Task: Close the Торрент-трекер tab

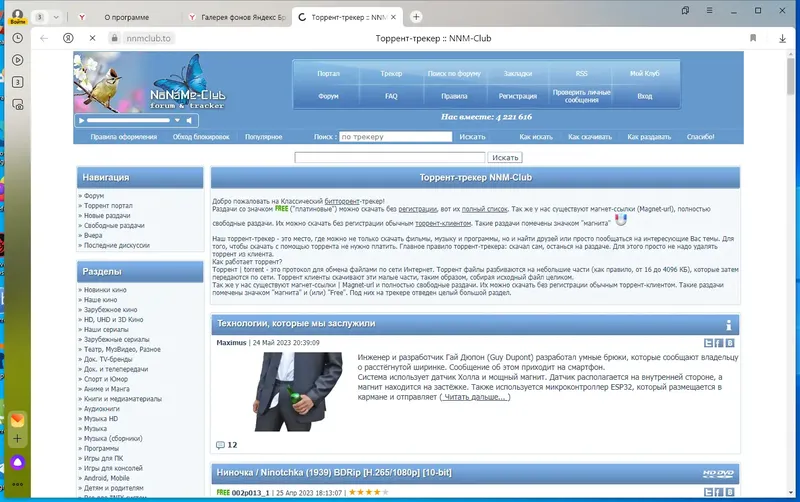Action: tap(393, 17)
